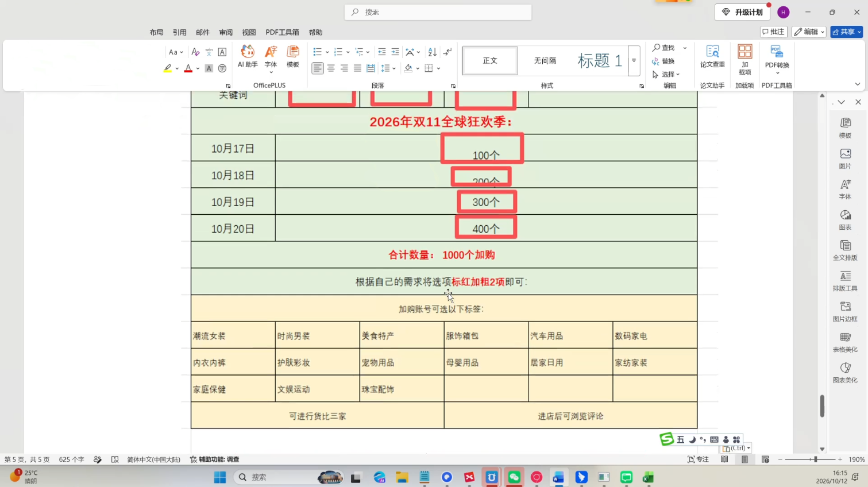Open the bullet list dropdown arrow

coord(327,52)
